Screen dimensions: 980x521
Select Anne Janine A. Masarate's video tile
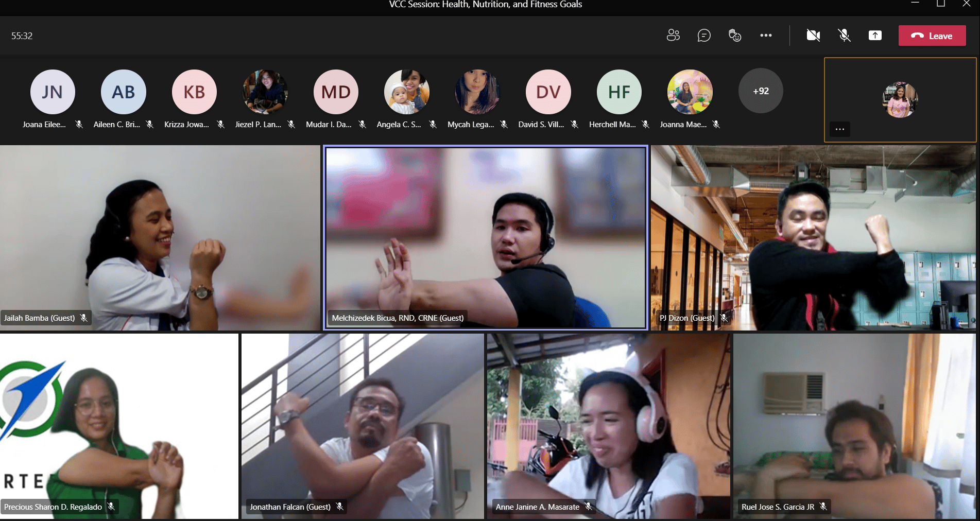tap(609, 426)
